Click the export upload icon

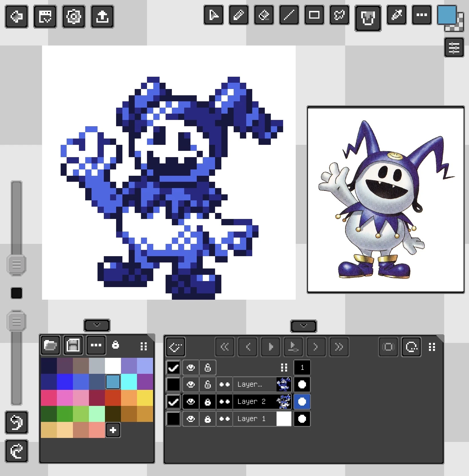click(102, 17)
